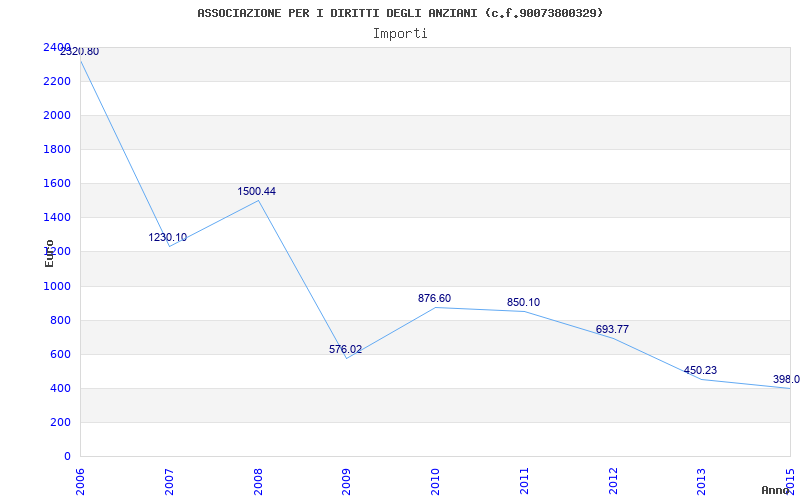
Task: Click the 800 y-axis tick label
Action: click(61, 320)
